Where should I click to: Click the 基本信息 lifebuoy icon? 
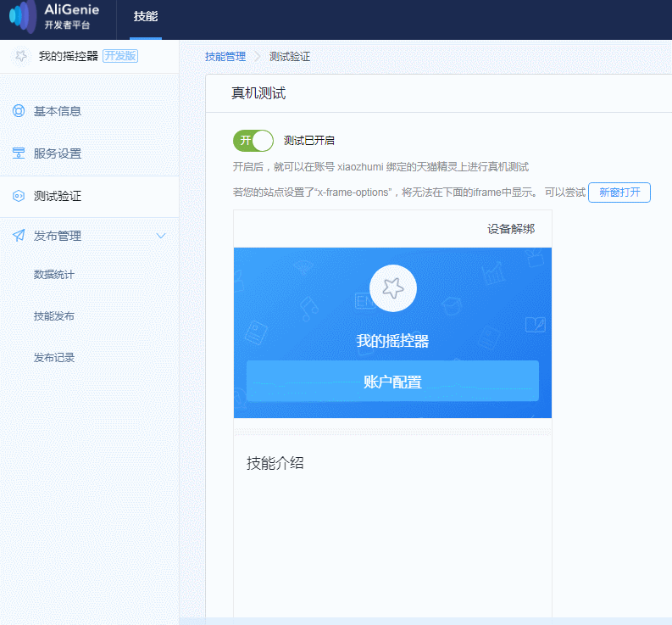point(19,111)
